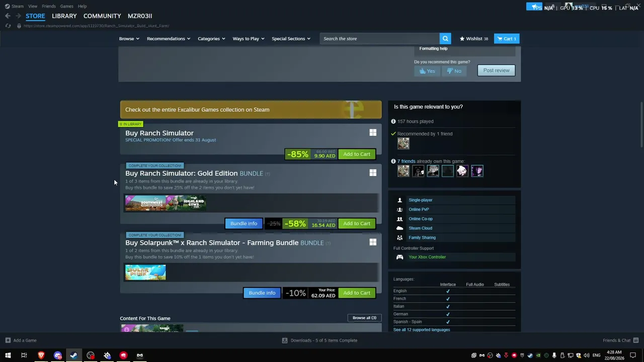Click the Single-player feature icon
Image resolution: width=644 pixels, height=362 pixels.
[x=399, y=200]
